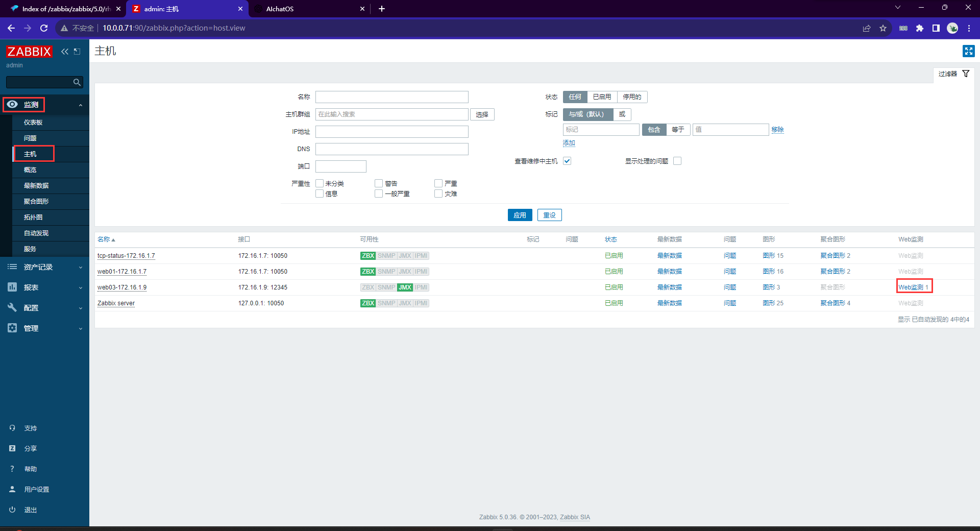Click the 用户设置 person icon
Viewport: 980px width, 531px height.
pyautogui.click(x=12, y=489)
